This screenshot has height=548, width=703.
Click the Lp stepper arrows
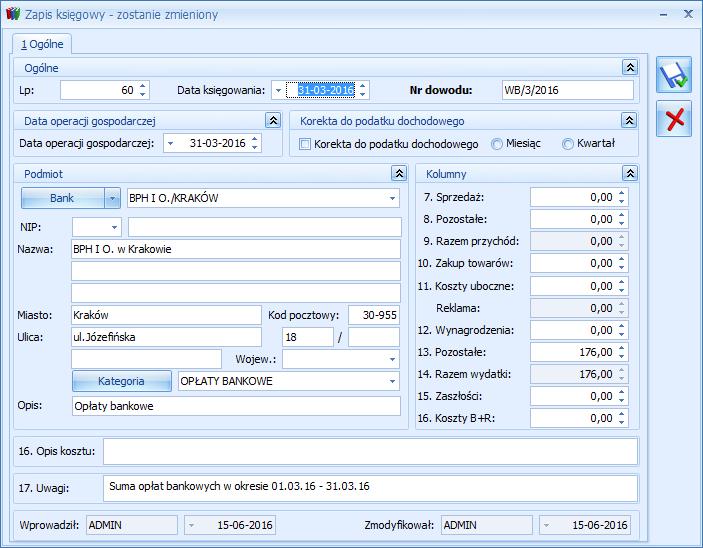(143, 90)
